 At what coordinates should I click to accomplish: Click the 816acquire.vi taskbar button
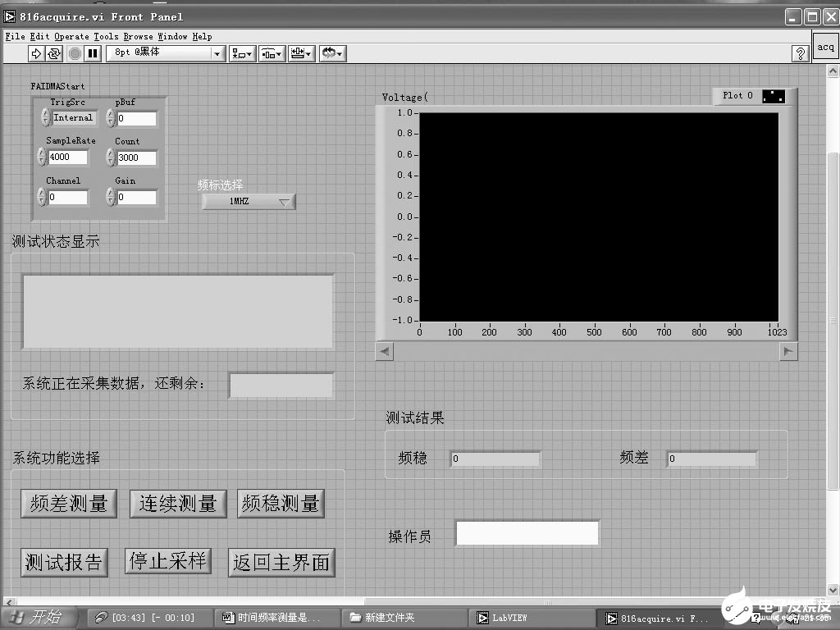point(660,619)
